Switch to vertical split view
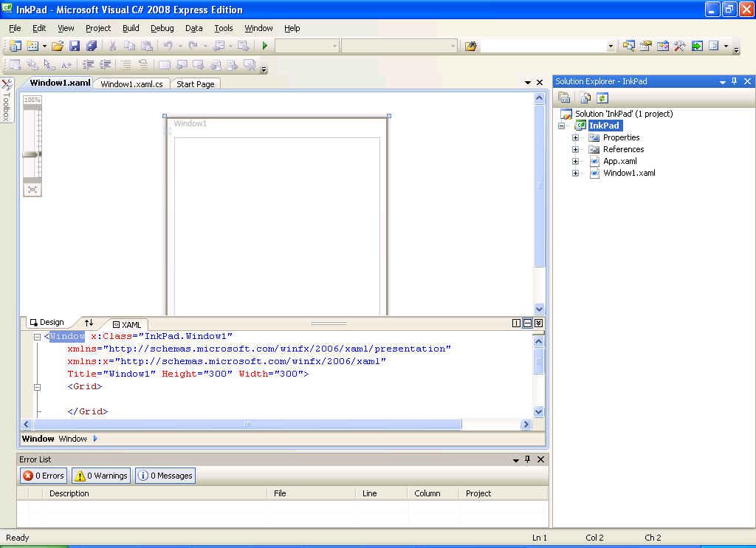 pos(516,323)
